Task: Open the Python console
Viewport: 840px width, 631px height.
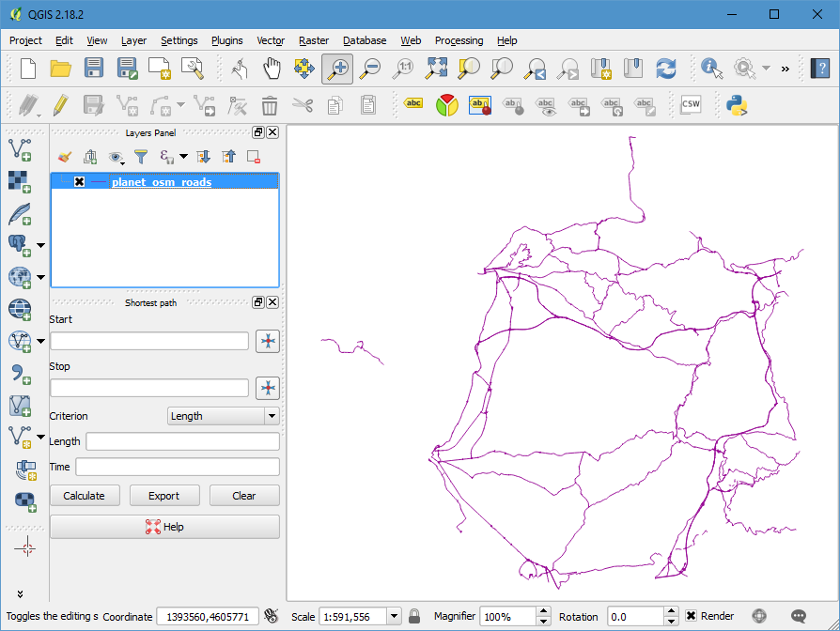Action: (x=737, y=105)
